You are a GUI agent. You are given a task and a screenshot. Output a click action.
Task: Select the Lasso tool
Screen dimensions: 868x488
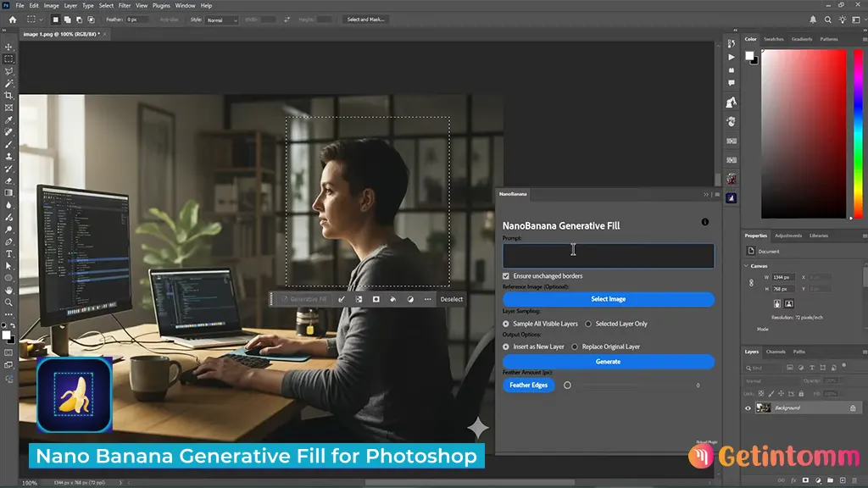coord(8,71)
